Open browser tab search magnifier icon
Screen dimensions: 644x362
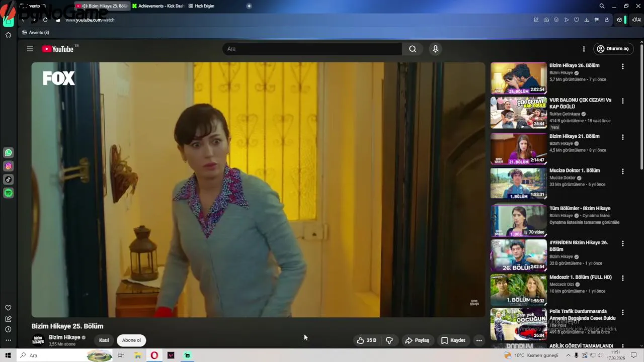click(602, 6)
